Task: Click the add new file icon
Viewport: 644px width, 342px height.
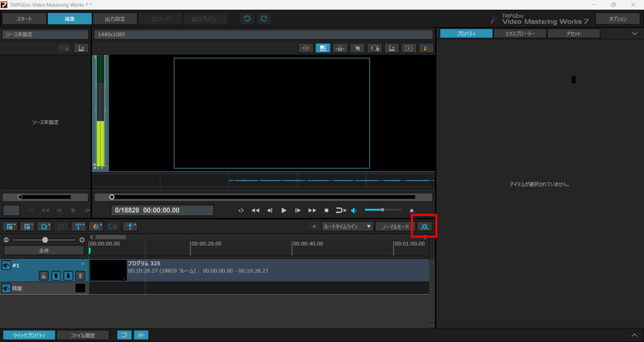Action: tap(44, 226)
